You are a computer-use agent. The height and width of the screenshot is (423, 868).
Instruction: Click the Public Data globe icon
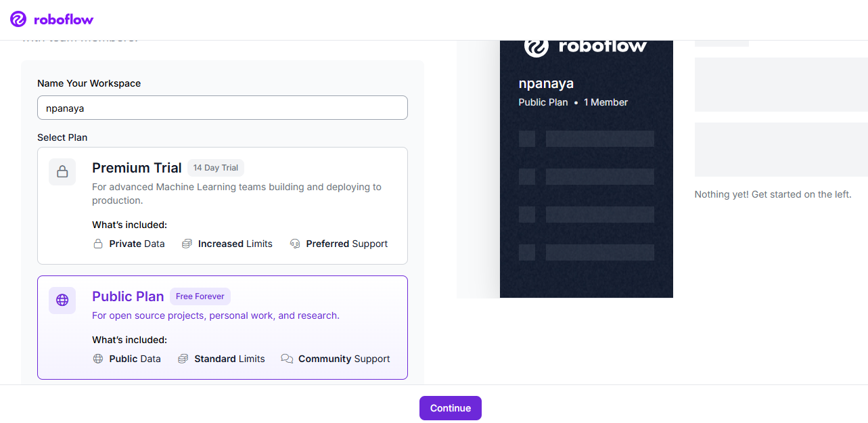tap(98, 359)
